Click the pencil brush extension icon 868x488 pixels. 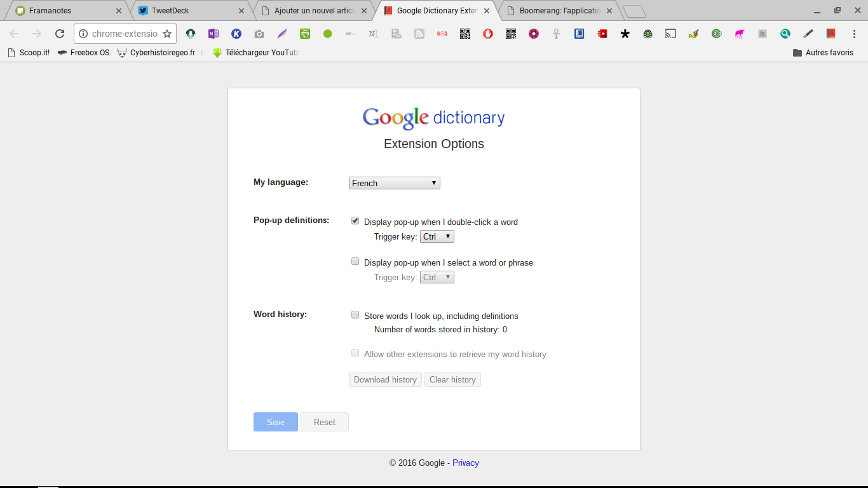(808, 34)
